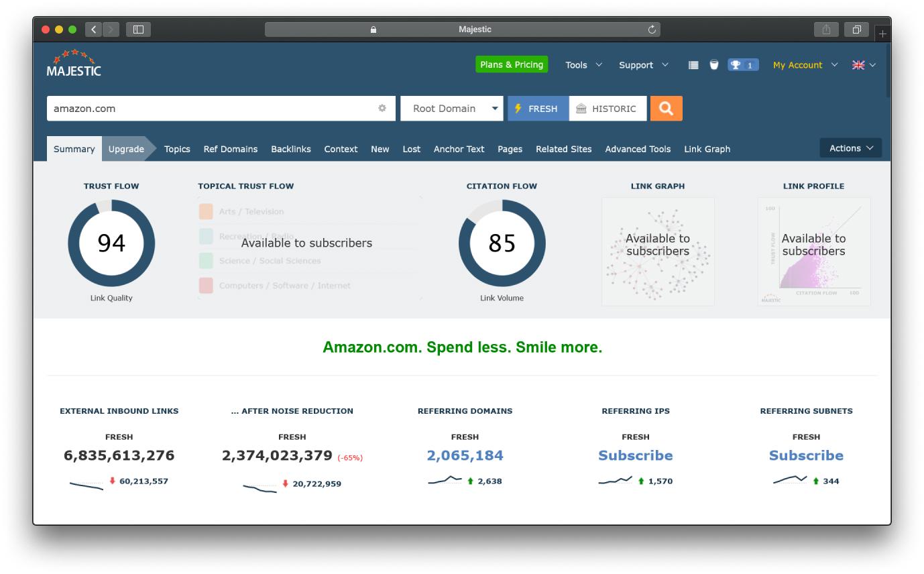Click the 1,570 increase figure

(660, 481)
